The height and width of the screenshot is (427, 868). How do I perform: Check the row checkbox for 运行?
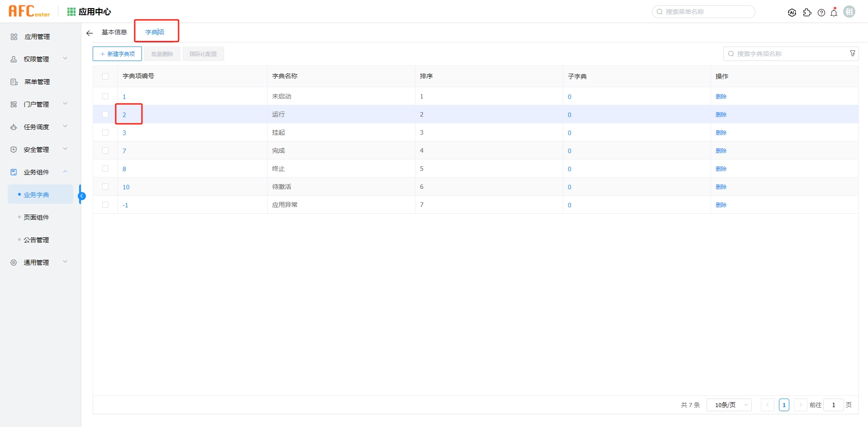click(105, 114)
